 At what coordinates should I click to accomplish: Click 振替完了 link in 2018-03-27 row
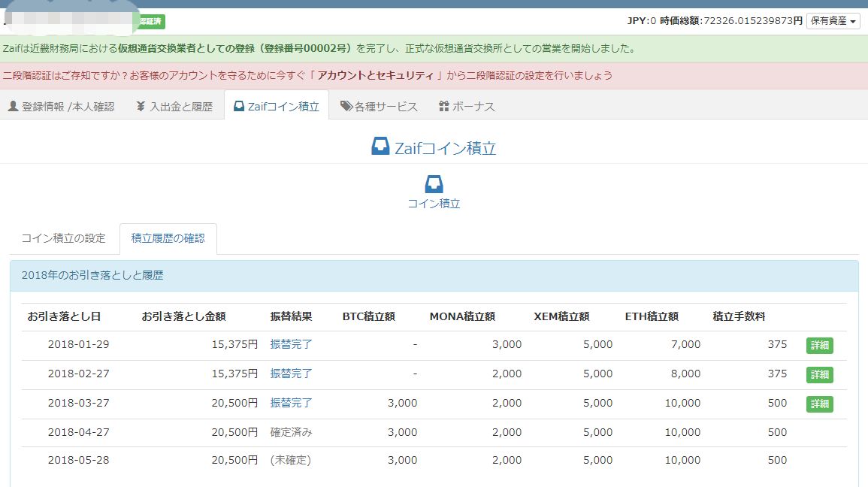coord(291,403)
